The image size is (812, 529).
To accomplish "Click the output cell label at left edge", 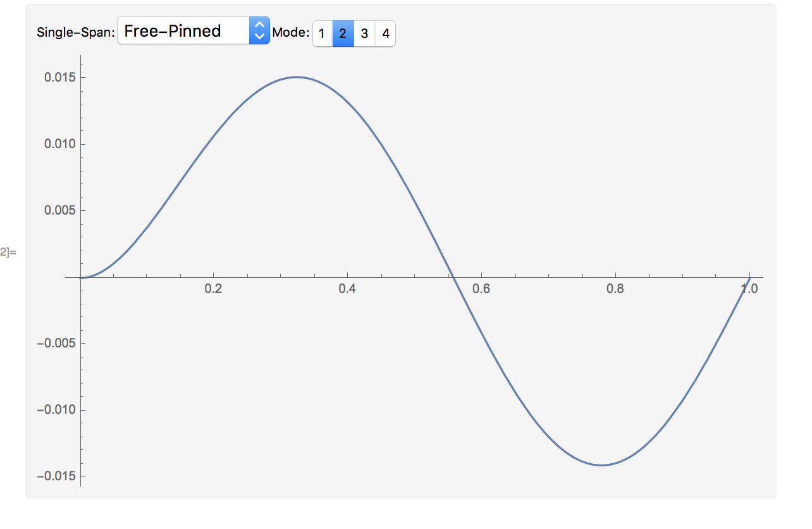I will tap(8, 252).
